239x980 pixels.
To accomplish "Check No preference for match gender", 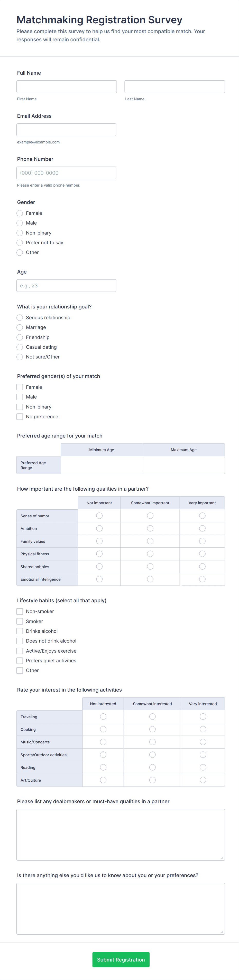I will (20, 417).
